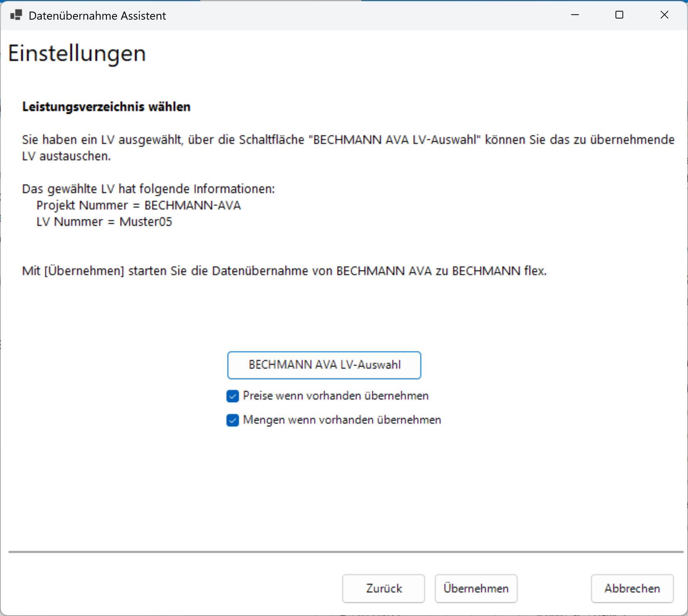Click 'Das gewählte LV hat folgende Informationen' text
688x616 pixels.
click(148, 189)
